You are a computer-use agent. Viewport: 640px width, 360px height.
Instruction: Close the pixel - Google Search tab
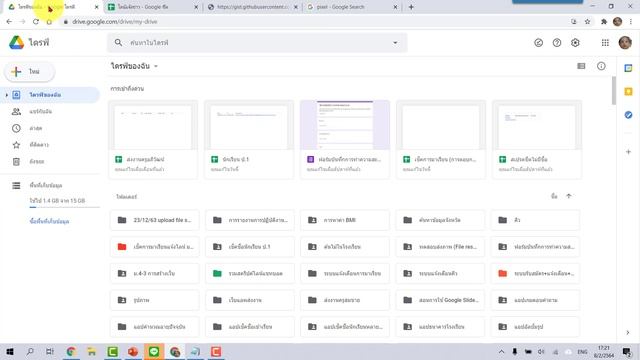coord(395,7)
